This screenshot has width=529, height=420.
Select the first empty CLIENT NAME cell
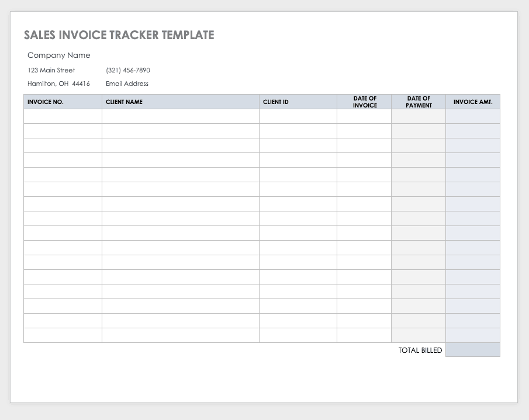pyautogui.click(x=180, y=116)
